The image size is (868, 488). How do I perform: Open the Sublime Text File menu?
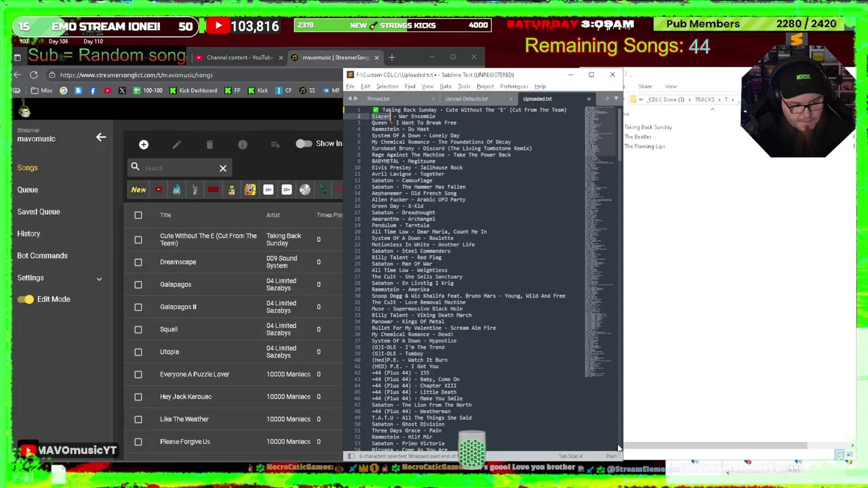pos(351,87)
